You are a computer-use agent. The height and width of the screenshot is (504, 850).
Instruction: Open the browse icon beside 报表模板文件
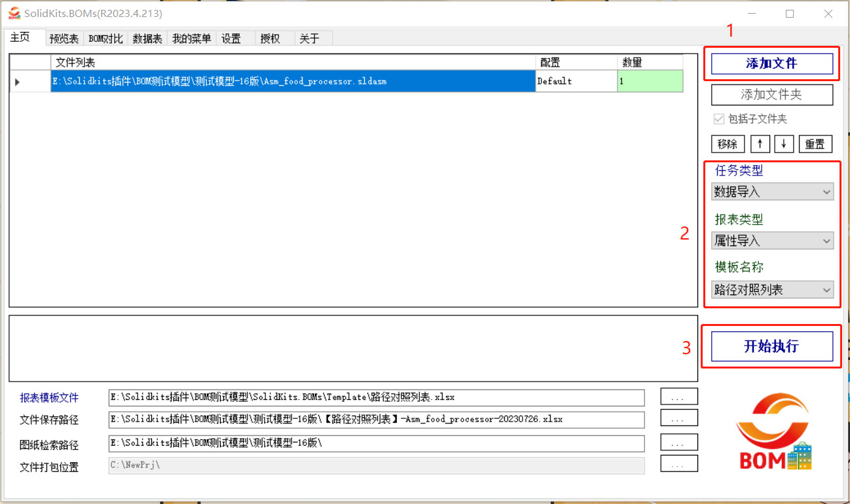(679, 397)
